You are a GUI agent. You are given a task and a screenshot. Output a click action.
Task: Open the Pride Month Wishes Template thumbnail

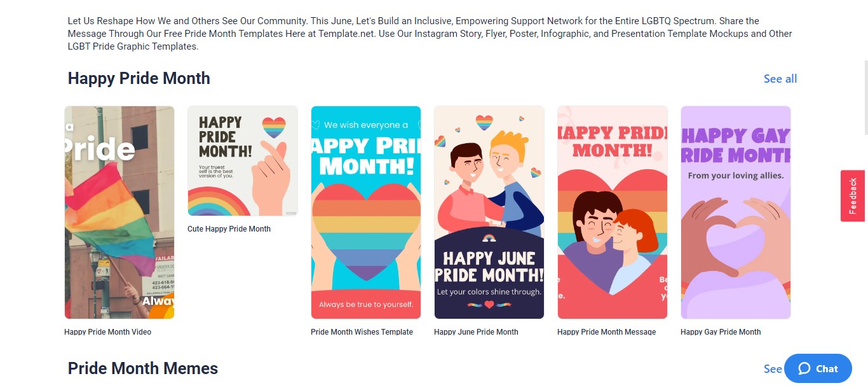click(x=366, y=212)
